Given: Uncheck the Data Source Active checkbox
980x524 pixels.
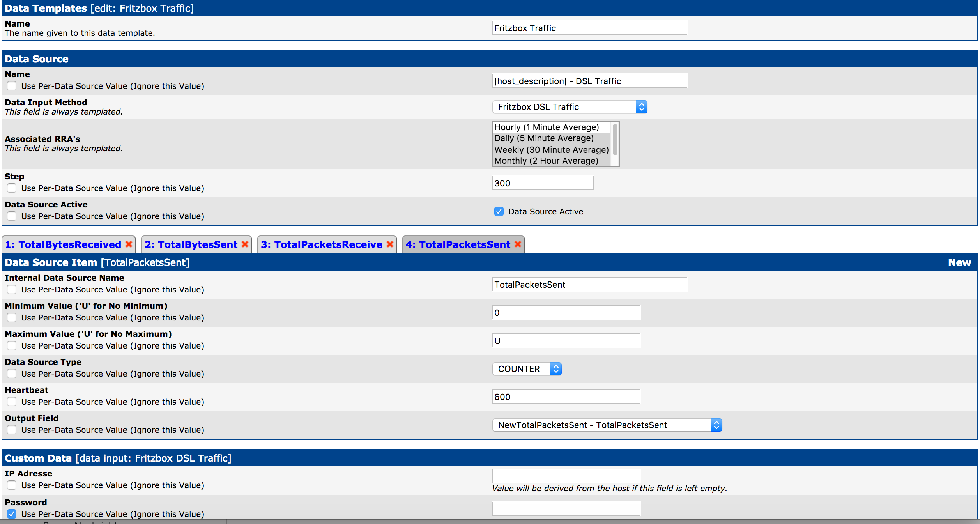Looking at the screenshot, I should [499, 211].
